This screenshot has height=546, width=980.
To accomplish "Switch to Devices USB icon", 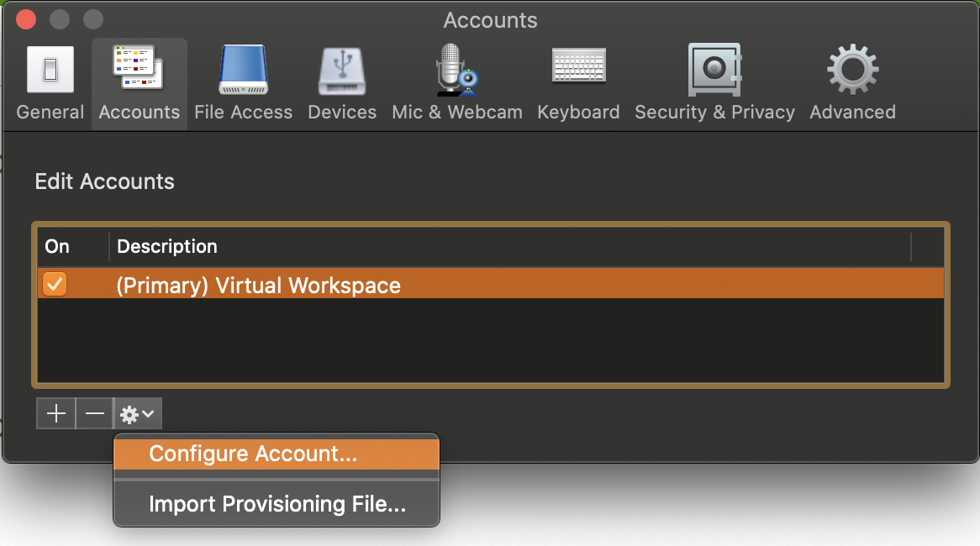I will [342, 84].
